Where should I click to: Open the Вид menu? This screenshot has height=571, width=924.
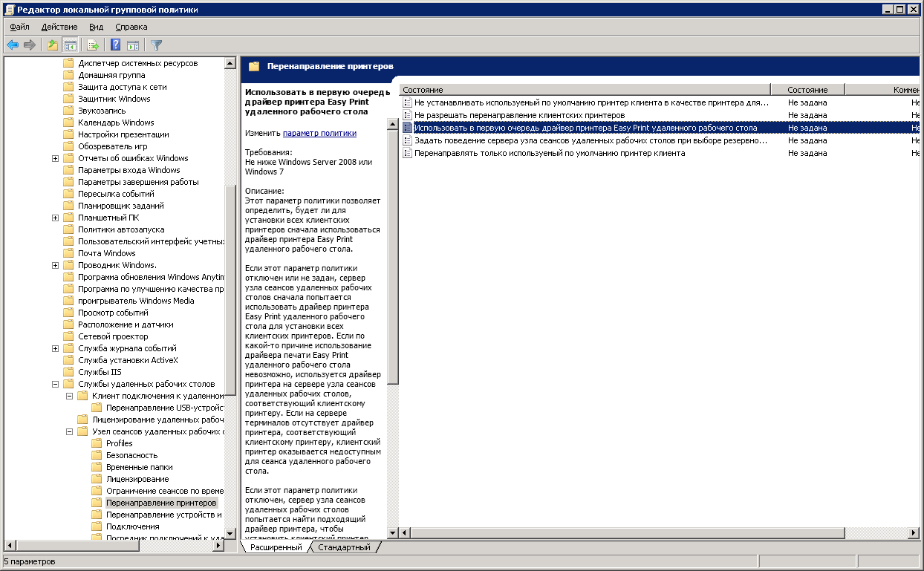[97, 27]
